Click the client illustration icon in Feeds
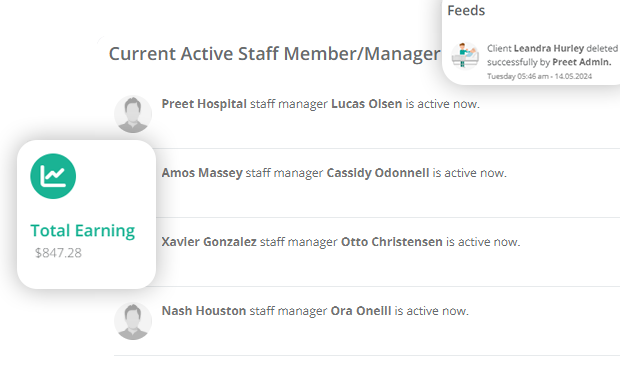The height and width of the screenshot is (370, 620). click(x=465, y=56)
